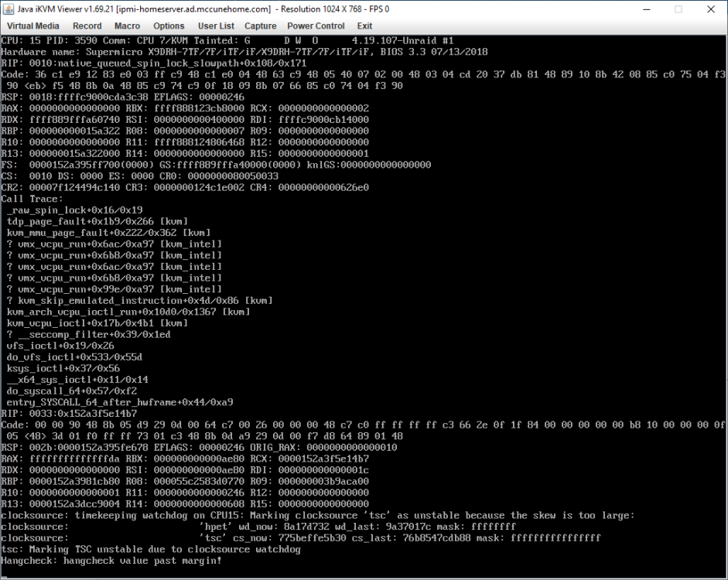
Task: Minimize the iKVM Viewer window
Action: tap(646, 9)
